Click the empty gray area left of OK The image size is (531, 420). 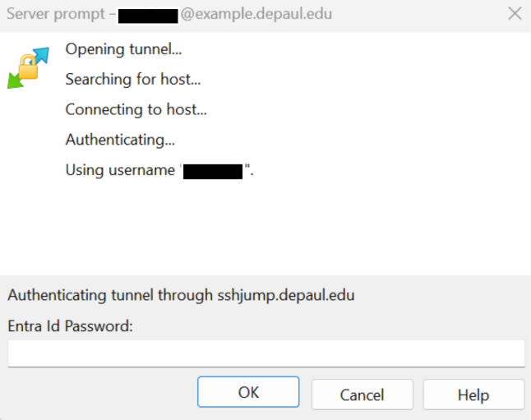99,393
